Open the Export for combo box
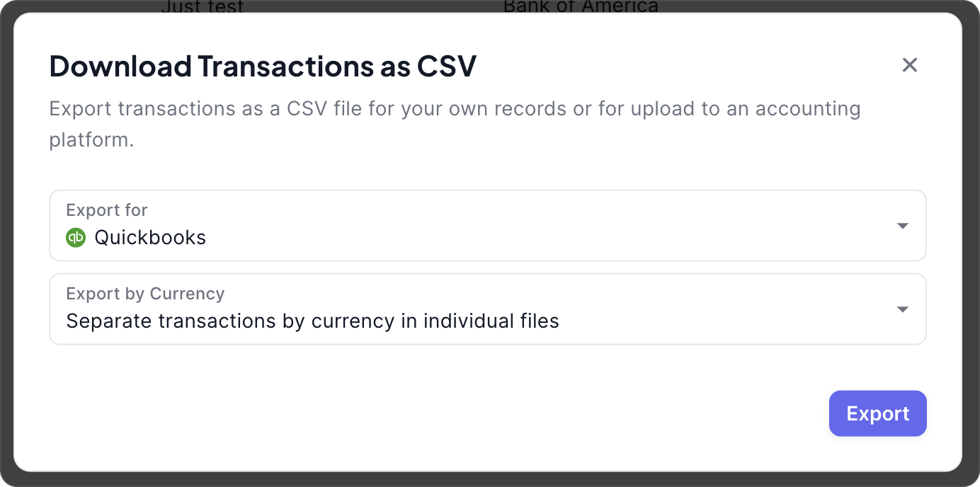This screenshot has width=980, height=487. click(487, 226)
